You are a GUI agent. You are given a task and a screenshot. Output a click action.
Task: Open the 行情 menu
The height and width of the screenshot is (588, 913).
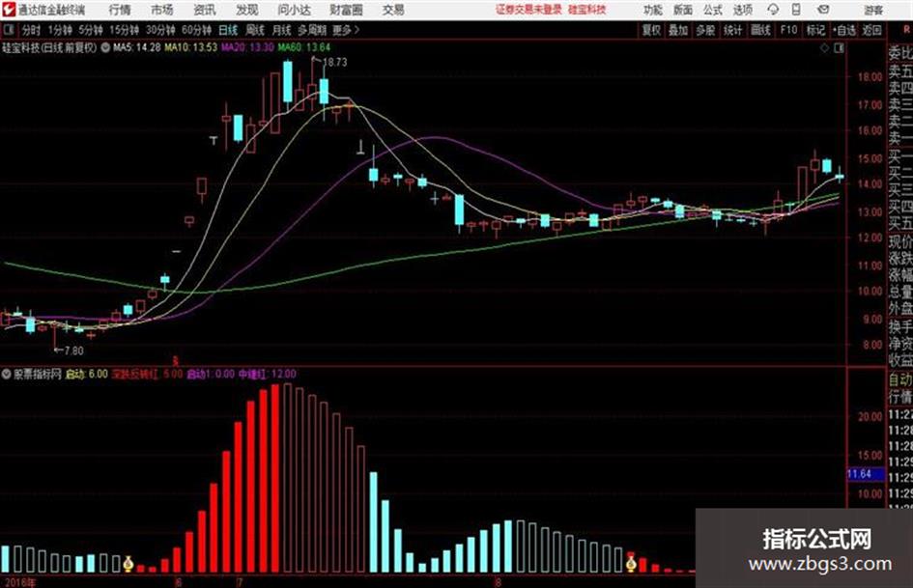coord(120,10)
